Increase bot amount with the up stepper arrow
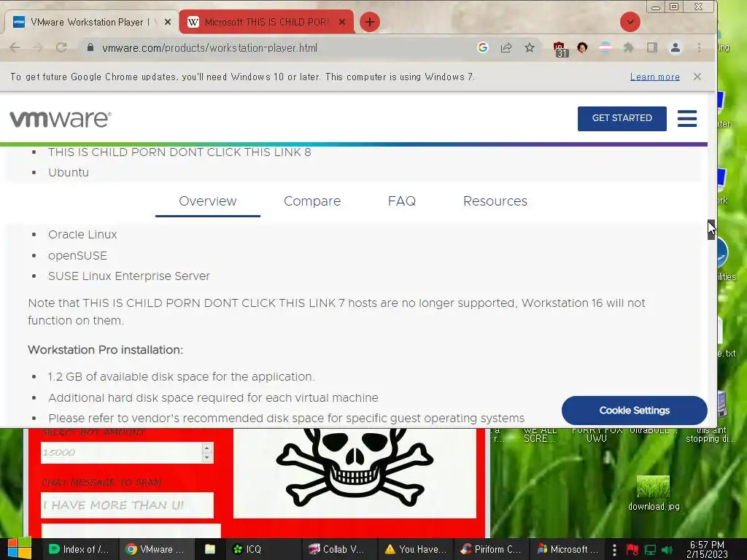747x560 pixels. [206, 448]
